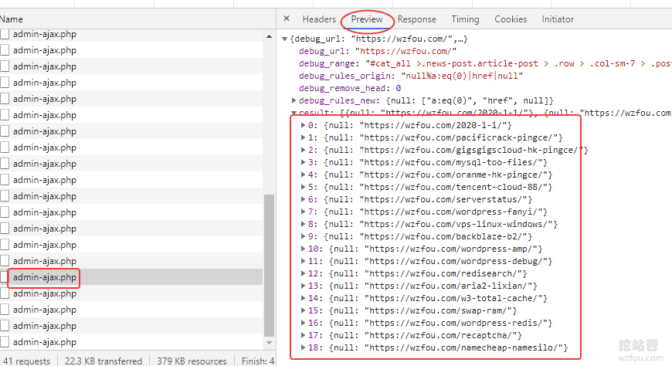Click request list scrollbar down arrow
The height and width of the screenshot is (366, 672).
(269, 342)
